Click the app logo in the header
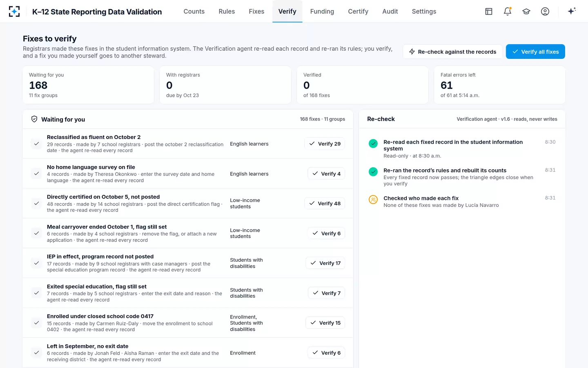The width and height of the screenshot is (588, 368). click(14, 11)
